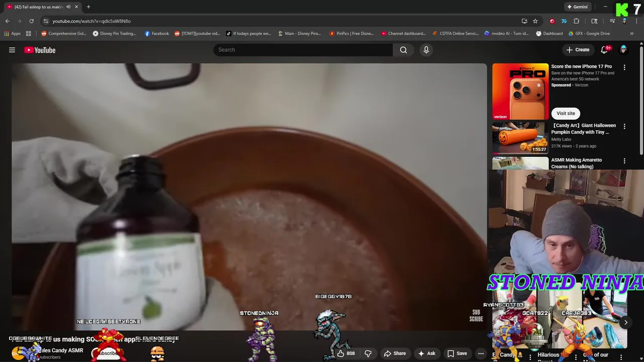Open the [TOMT] youtube vid bookmark
644x362 pixels.
pos(197,34)
